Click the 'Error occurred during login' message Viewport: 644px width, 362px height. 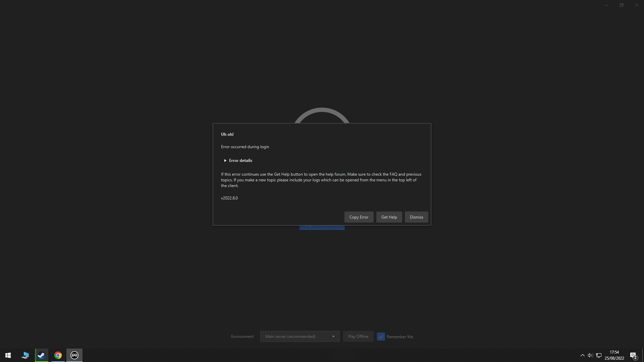245,147
